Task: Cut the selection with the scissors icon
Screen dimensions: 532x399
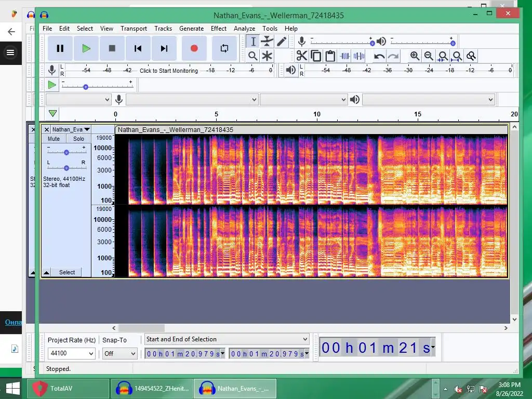Action: [x=302, y=56]
